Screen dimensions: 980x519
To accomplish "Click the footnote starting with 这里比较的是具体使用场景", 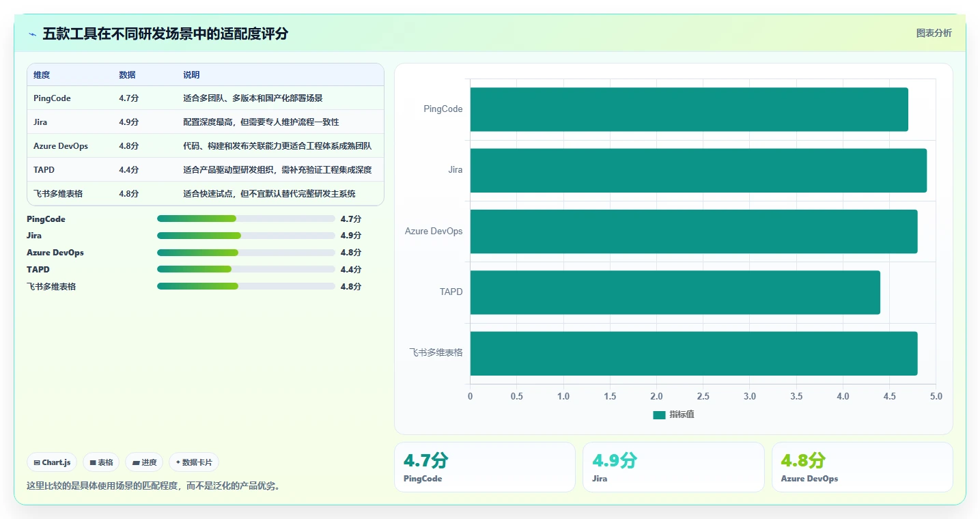I will click(x=154, y=486).
